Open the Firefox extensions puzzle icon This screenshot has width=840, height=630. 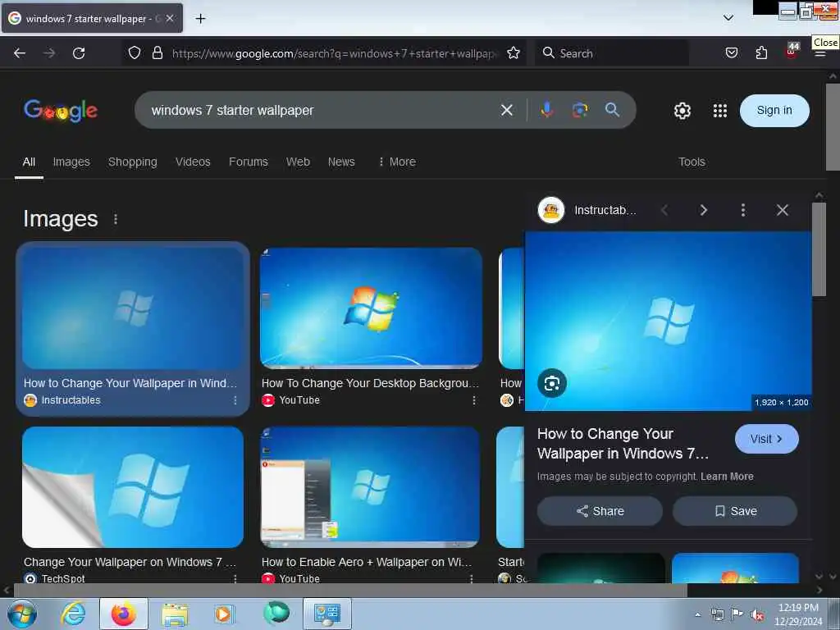pyautogui.click(x=761, y=52)
